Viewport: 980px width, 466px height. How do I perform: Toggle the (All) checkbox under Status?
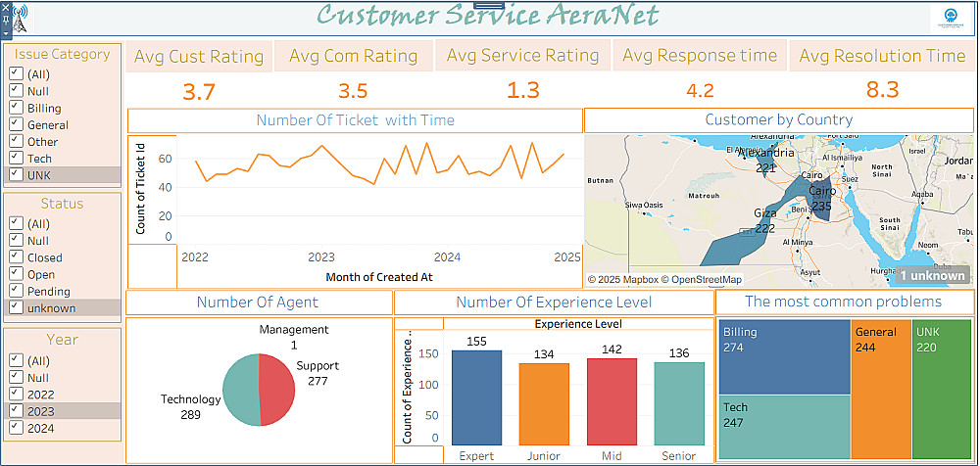click(16, 223)
